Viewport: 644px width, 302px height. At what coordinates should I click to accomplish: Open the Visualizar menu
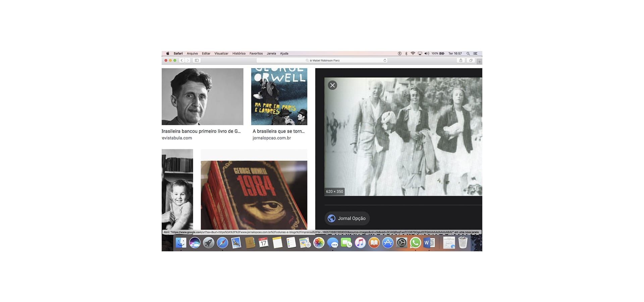click(221, 53)
